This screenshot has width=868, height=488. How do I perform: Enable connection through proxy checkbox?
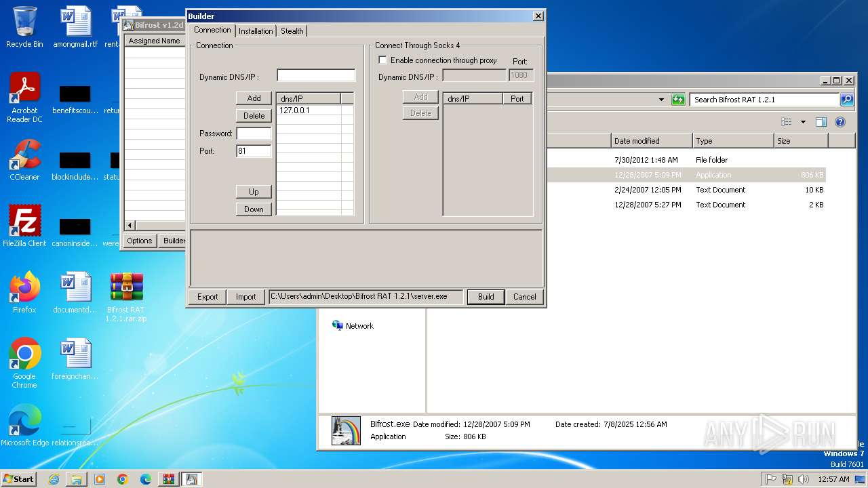click(x=382, y=60)
